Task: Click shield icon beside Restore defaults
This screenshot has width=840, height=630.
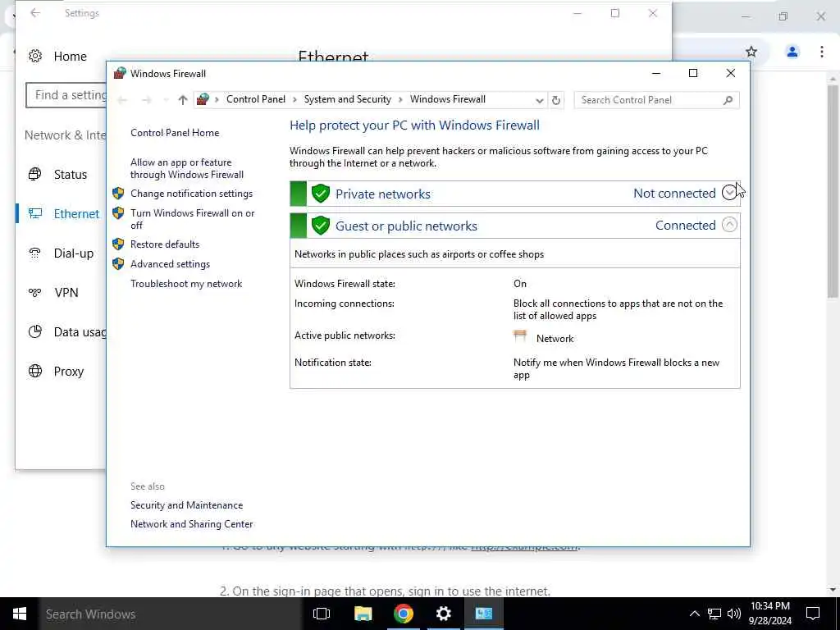Action: click(118, 244)
